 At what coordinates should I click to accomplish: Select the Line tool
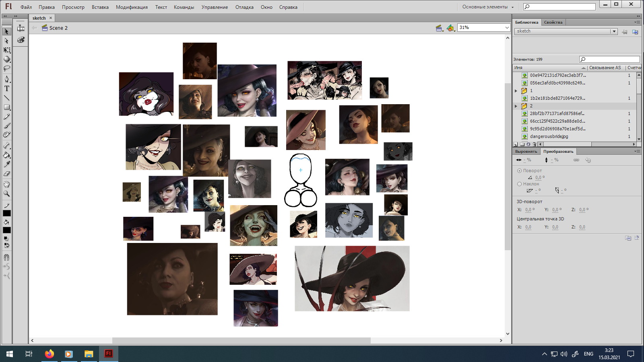click(6, 98)
